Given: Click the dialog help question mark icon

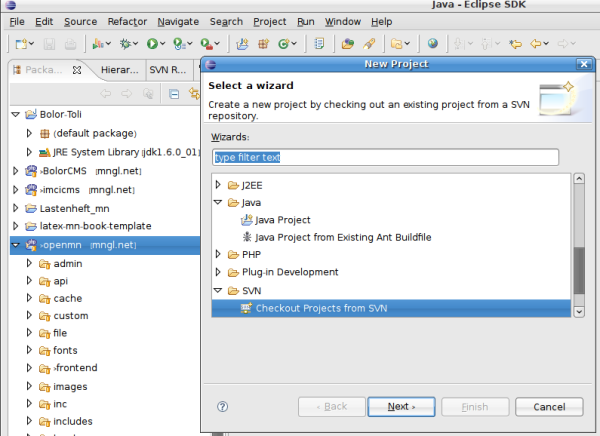Looking at the screenshot, I should [x=222, y=407].
